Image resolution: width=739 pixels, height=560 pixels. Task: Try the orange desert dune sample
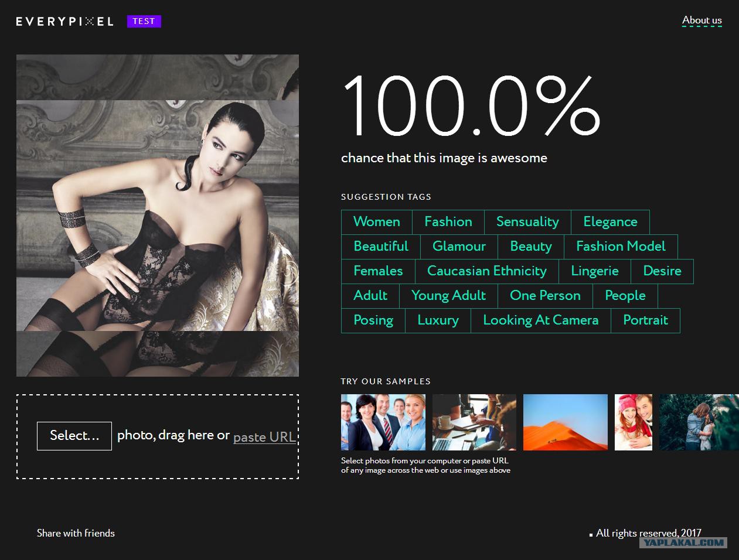[x=566, y=422]
